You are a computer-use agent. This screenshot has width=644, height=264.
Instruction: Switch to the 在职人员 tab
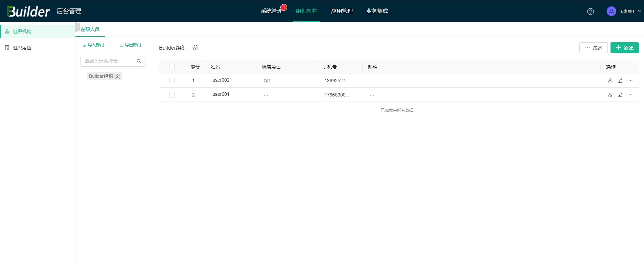point(90,29)
